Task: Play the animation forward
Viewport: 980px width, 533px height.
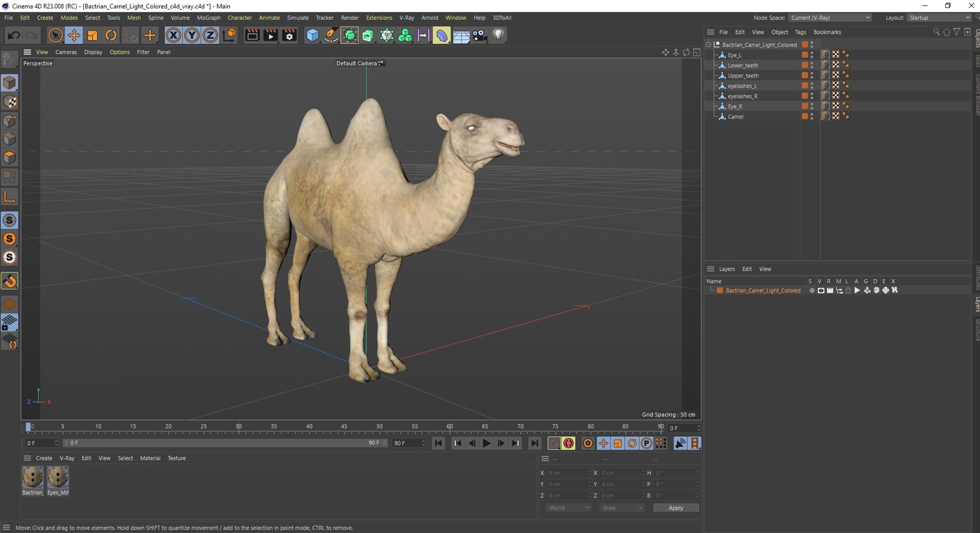Action: tap(486, 443)
